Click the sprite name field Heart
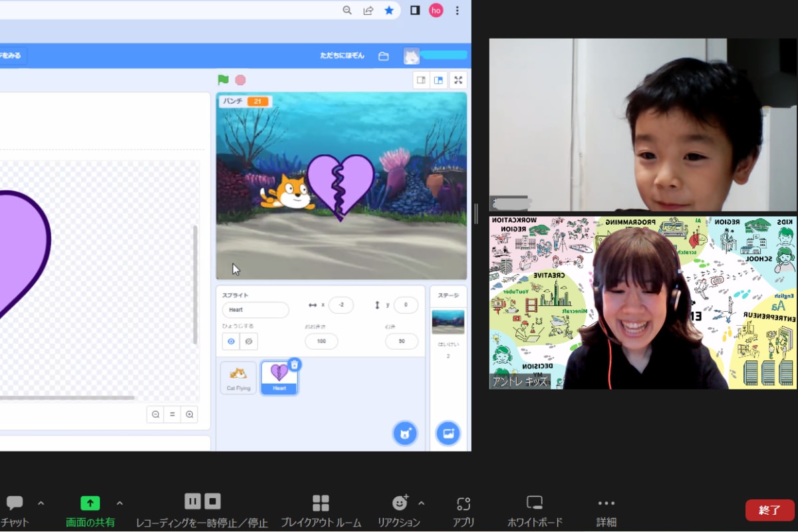Image resolution: width=798 pixels, height=532 pixels. pyautogui.click(x=255, y=310)
